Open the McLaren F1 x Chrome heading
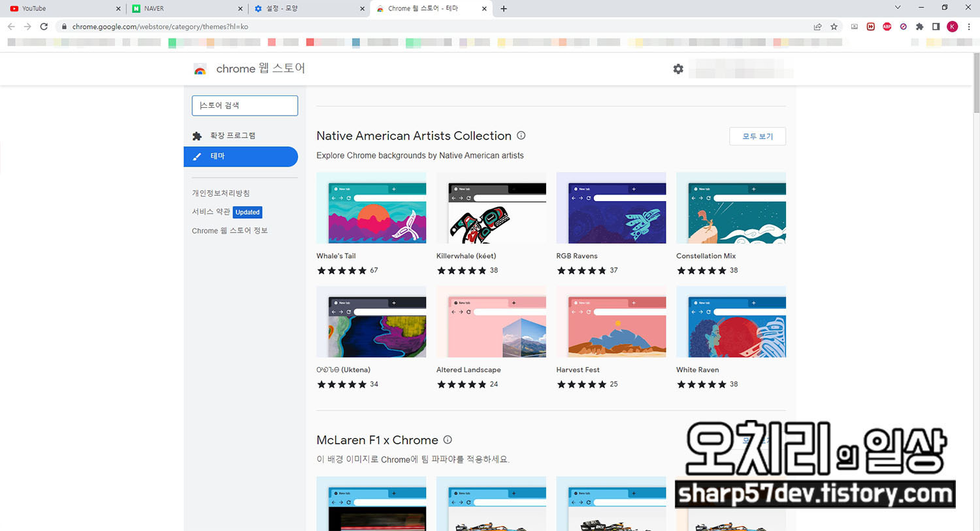980x531 pixels. pos(377,440)
